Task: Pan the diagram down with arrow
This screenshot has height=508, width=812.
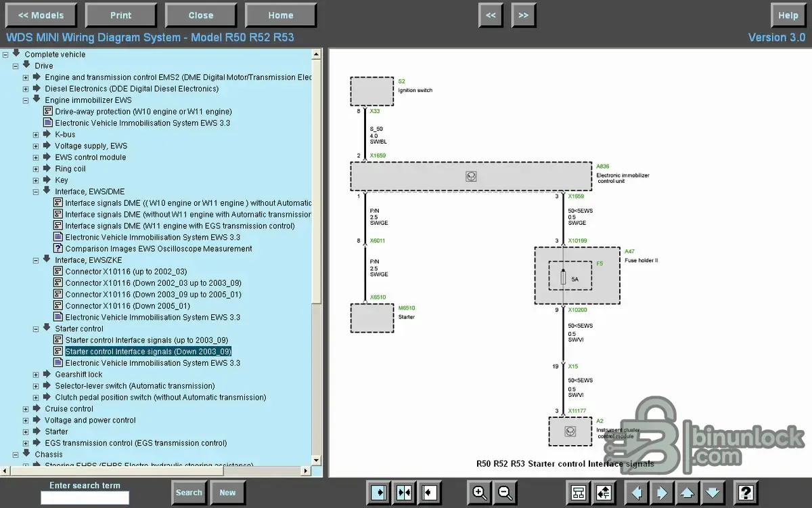Action: point(713,492)
